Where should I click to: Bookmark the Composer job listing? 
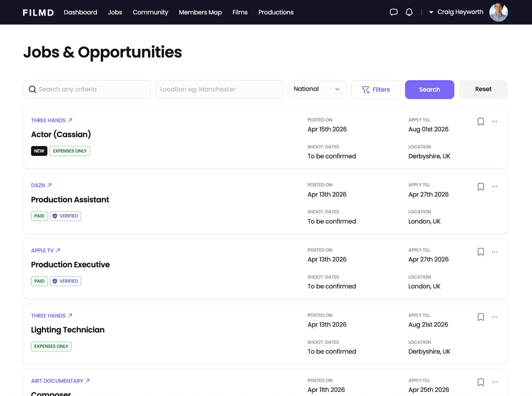point(481,382)
